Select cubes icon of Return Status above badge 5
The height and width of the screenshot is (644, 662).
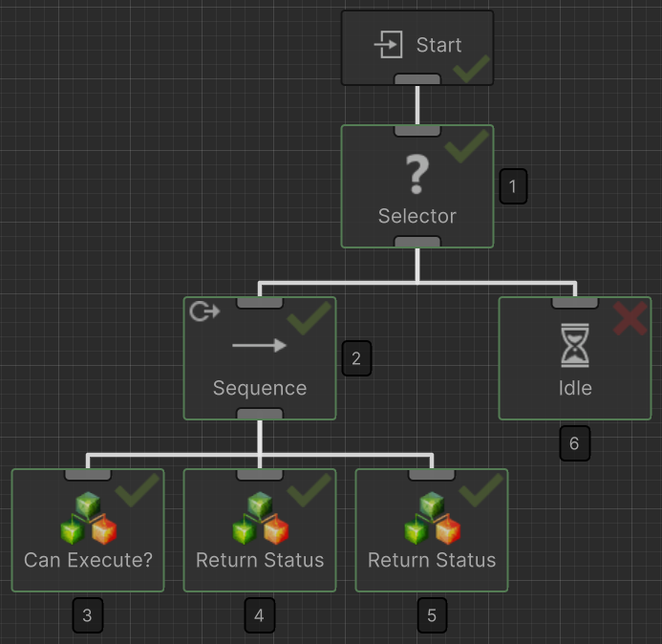(432, 519)
